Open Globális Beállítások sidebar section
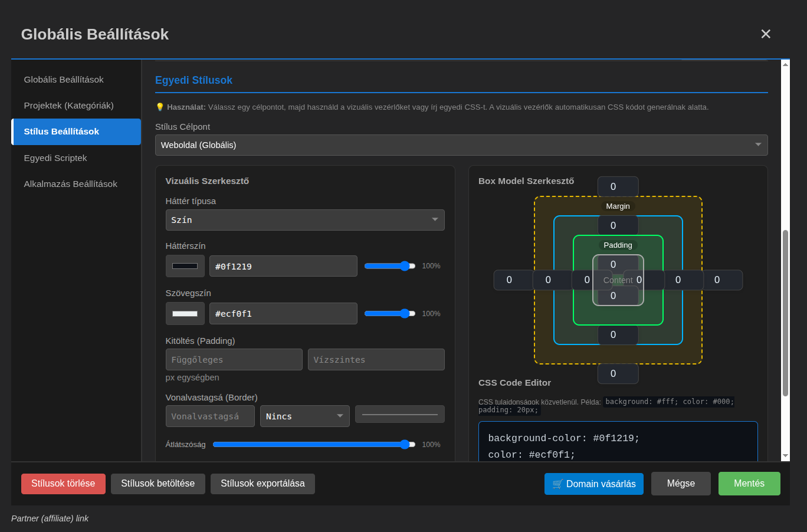 [x=64, y=80]
